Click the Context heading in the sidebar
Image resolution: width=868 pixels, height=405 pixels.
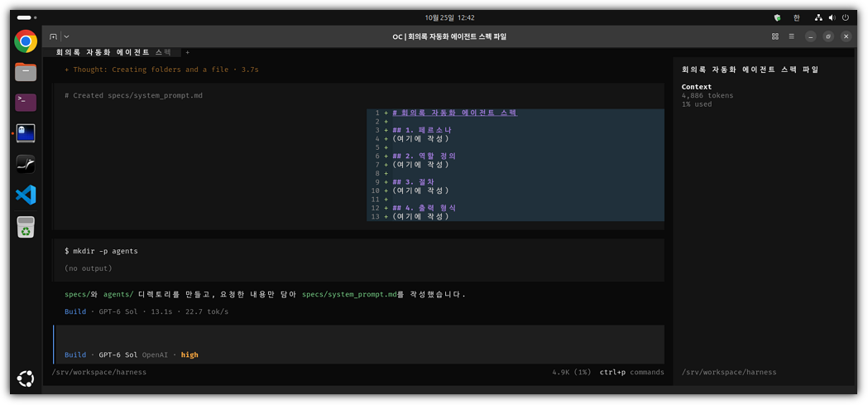tap(697, 87)
